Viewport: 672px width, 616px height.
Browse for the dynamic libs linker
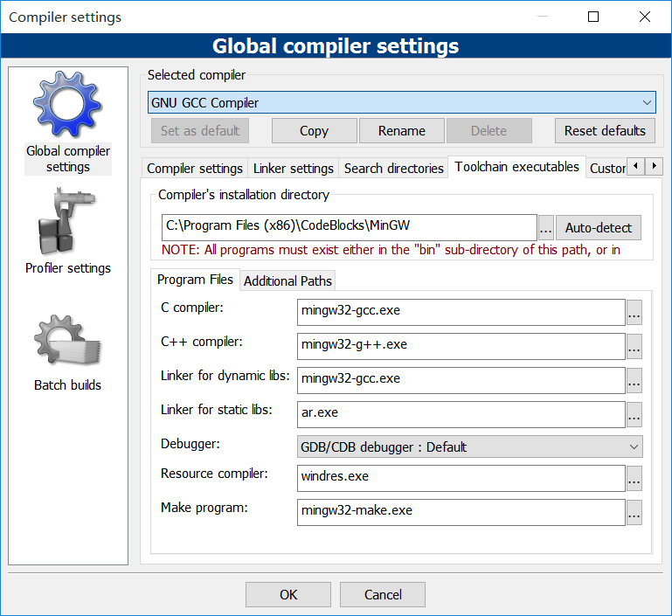pos(634,380)
